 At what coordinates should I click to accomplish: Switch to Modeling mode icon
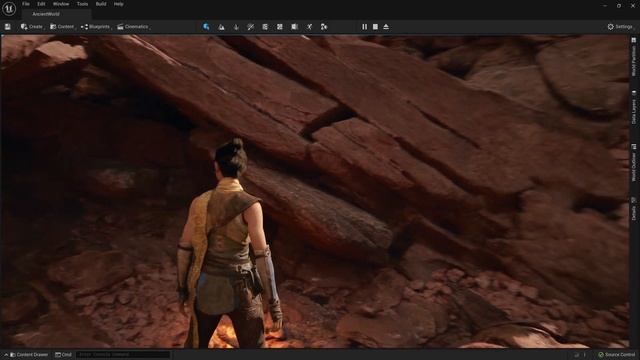click(265, 27)
